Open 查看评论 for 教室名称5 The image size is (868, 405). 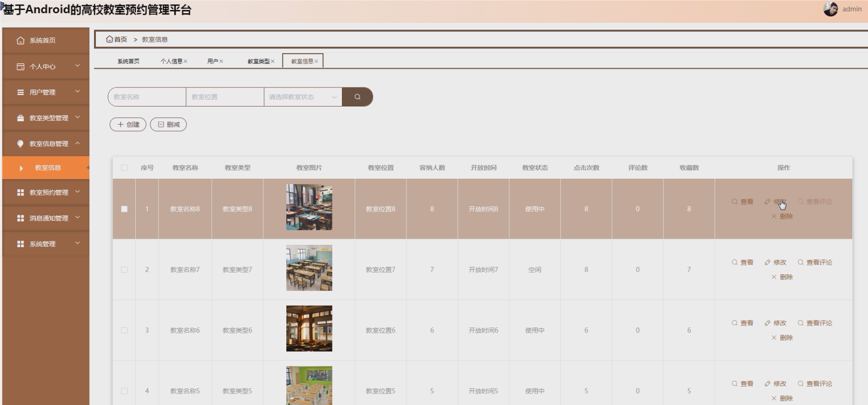(815, 384)
